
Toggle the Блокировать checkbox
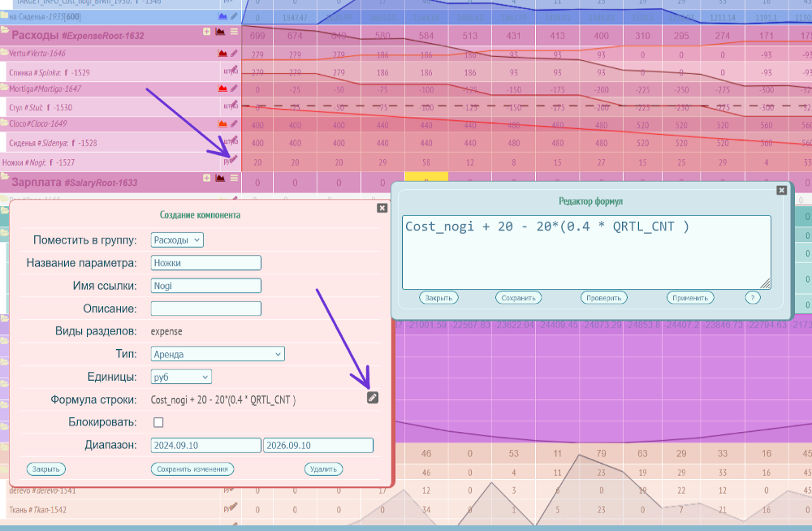158,422
